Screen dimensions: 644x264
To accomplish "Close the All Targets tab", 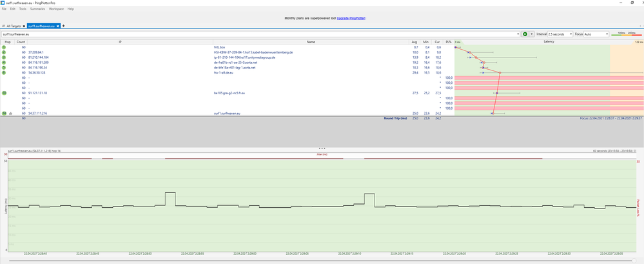I will coord(24,26).
